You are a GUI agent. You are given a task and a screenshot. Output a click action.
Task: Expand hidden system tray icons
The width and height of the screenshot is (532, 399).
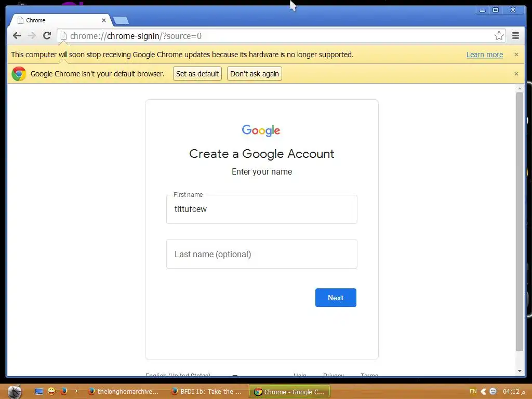(x=484, y=392)
